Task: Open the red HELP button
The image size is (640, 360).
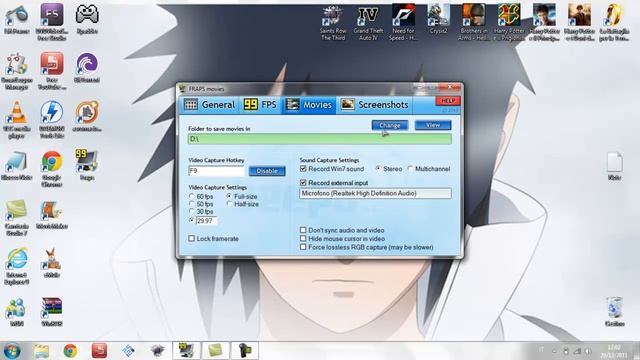Action: 448,101
